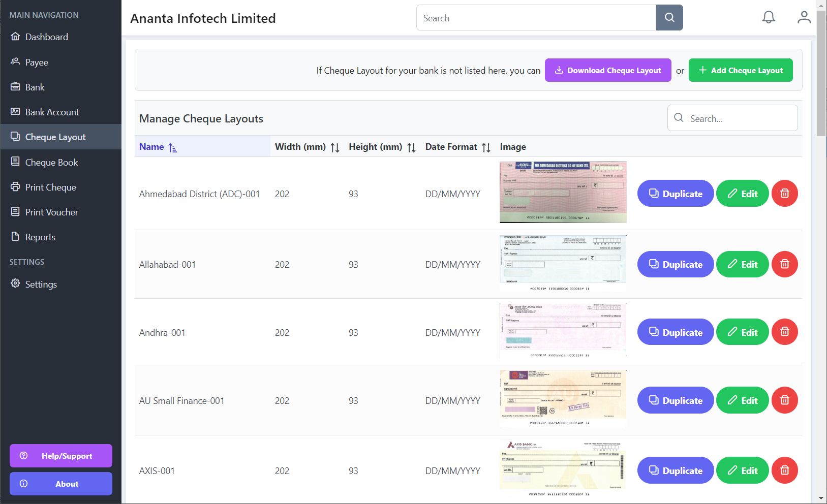Click the About button
Screen dimensions: 827x504
point(61,484)
